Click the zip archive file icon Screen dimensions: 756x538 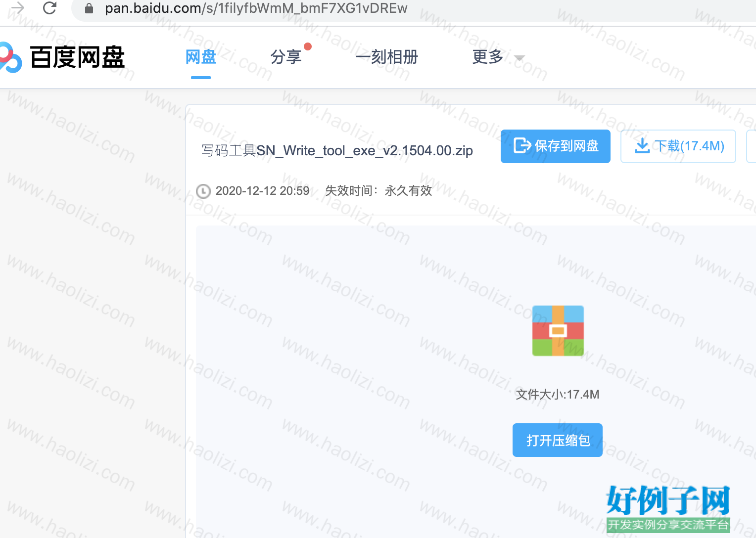point(558,331)
